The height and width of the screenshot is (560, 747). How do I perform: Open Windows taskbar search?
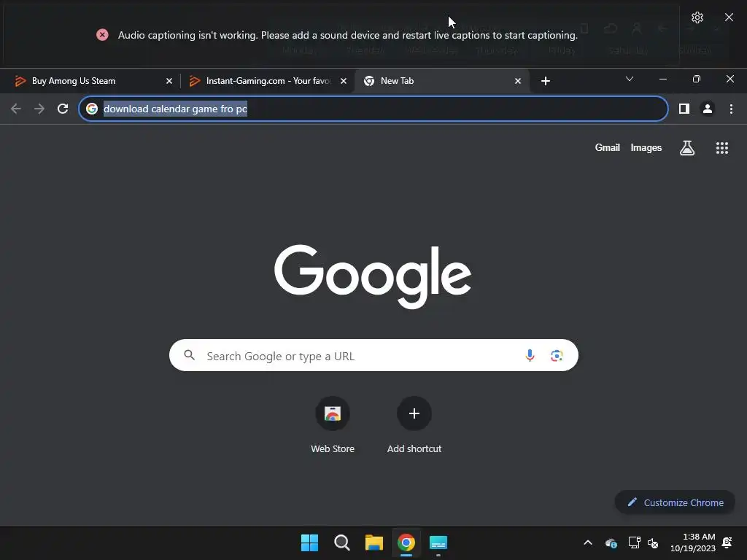point(341,542)
